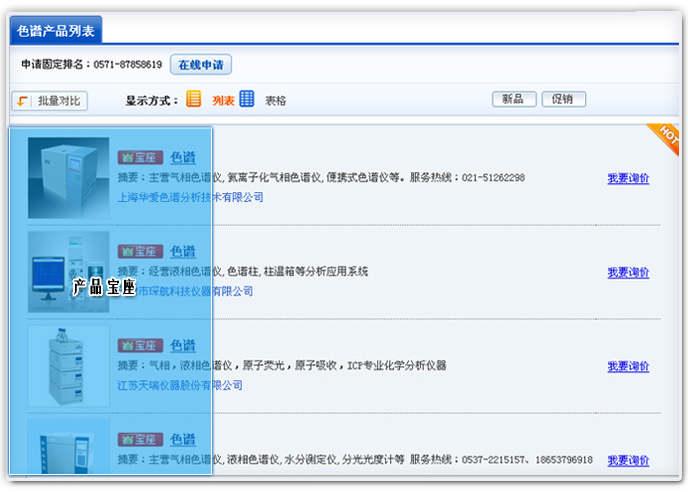
Task: Open 上海华爱色谱分析技术有限公司 company link
Action: [x=190, y=197]
